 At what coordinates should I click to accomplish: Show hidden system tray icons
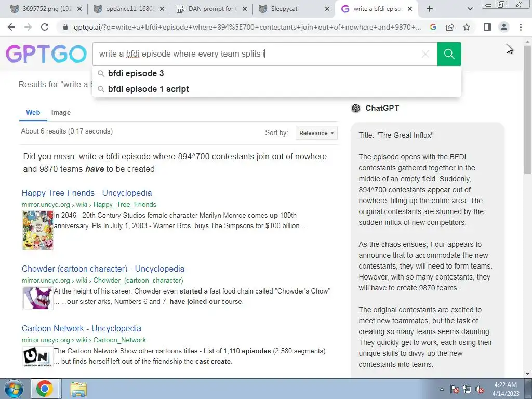pos(442,389)
